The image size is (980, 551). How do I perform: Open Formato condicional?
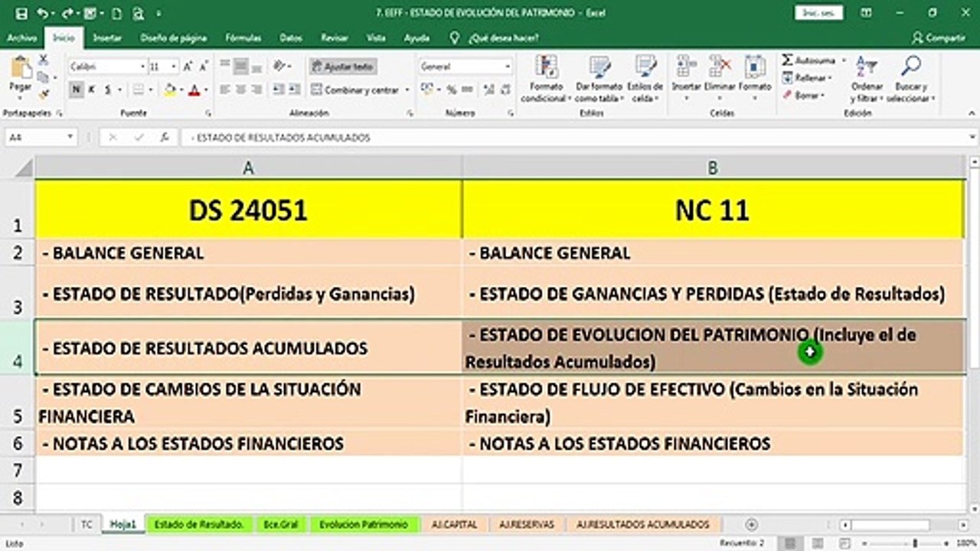tap(547, 79)
